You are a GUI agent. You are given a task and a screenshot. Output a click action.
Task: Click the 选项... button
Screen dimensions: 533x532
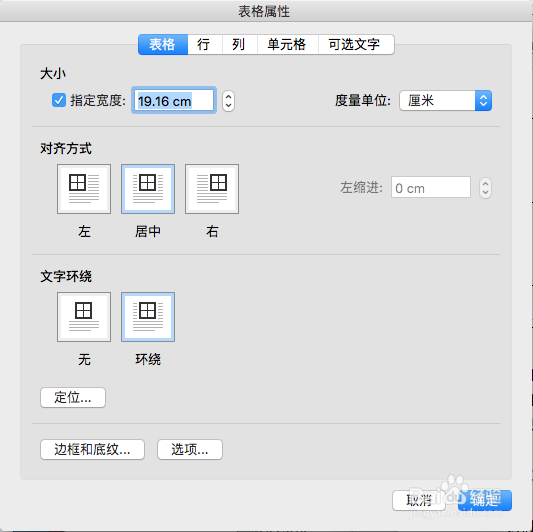[190, 450]
